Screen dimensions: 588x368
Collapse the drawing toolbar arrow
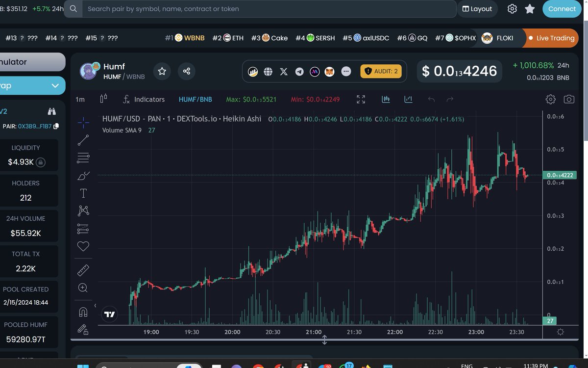click(96, 305)
